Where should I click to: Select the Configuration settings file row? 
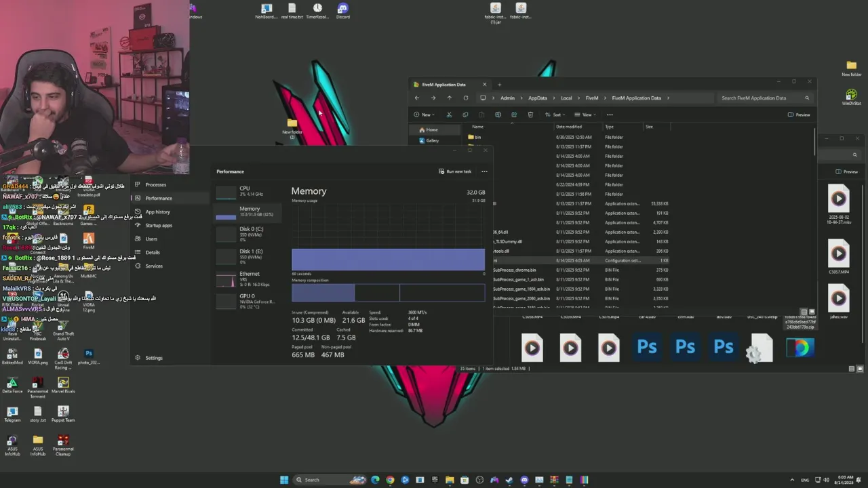click(582, 260)
